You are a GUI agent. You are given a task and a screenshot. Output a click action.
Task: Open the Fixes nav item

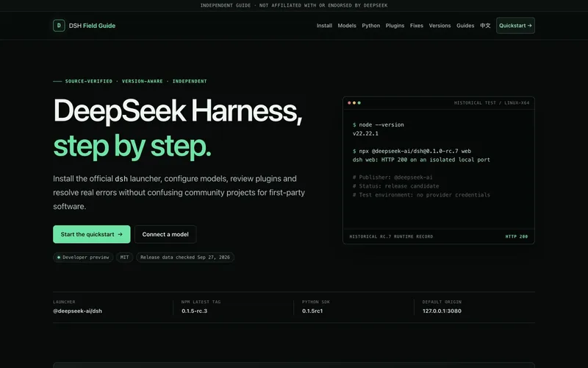click(417, 26)
